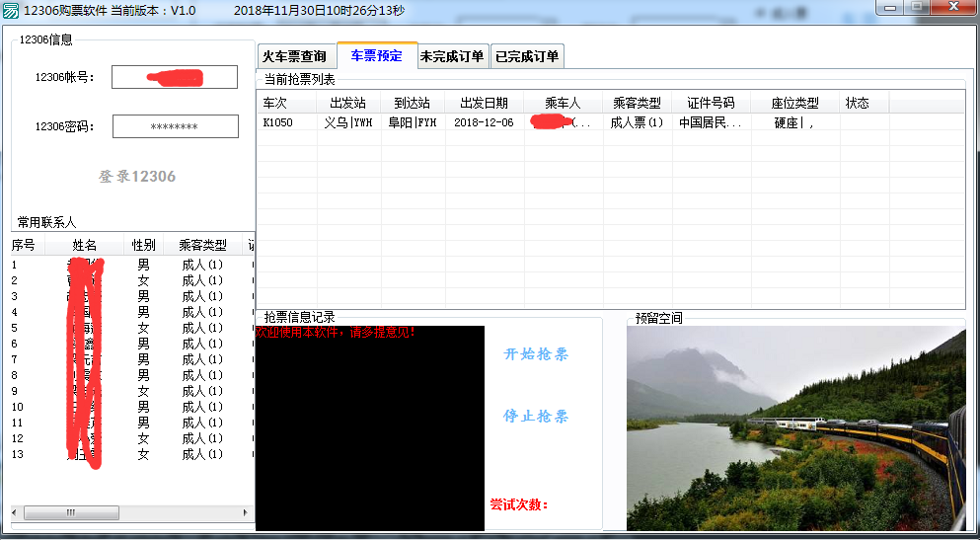
Task: Click the 出发日期 column header
Action: pyautogui.click(x=485, y=103)
